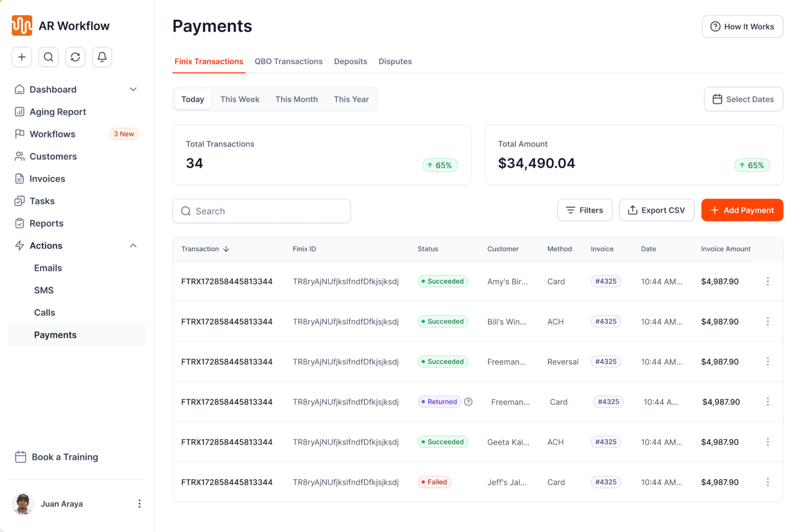Open Customers page
Image resolution: width=797 pixels, height=532 pixels.
pyautogui.click(x=76, y=156)
